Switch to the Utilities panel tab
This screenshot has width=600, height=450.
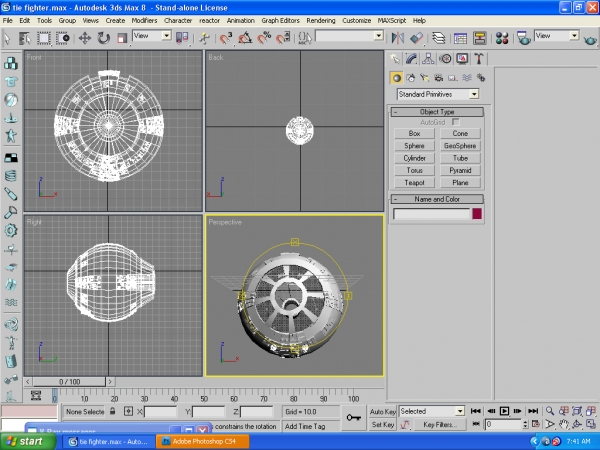479,59
